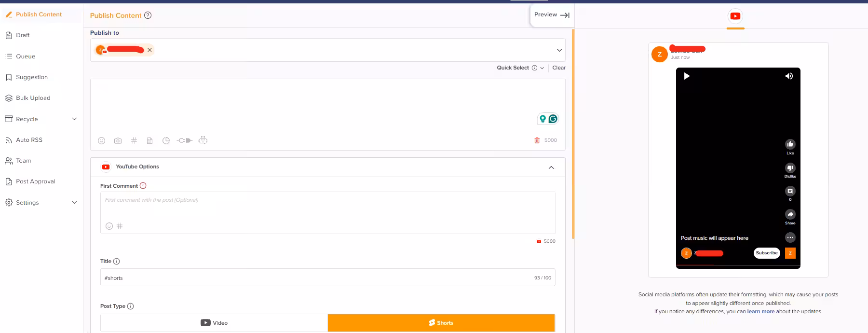This screenshot has height=333, width=868.
Task: Click the YouTube icon in YouTube Options header
Action: click(x=106, y=167)
